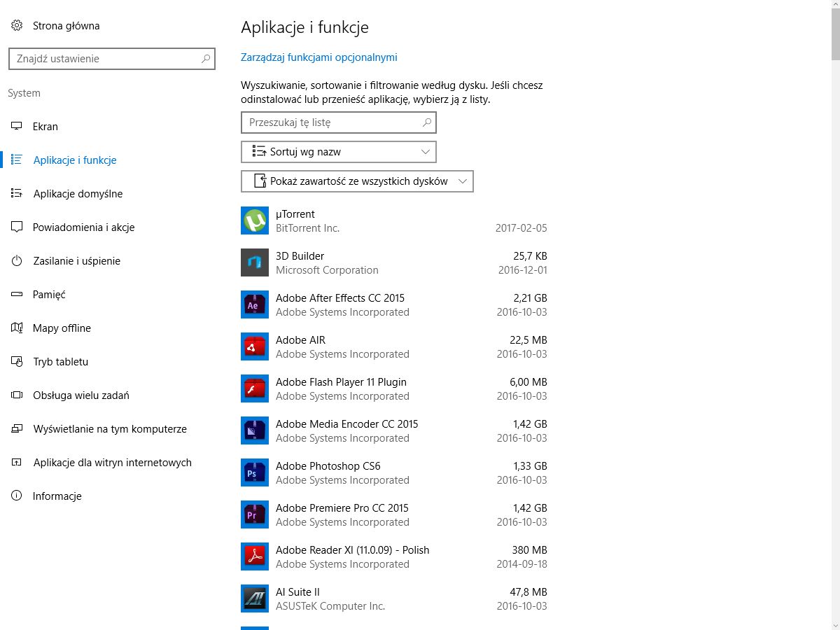The height and width of the screenshot is (630, 840).
Task: Click the µTorrent app icon
Action: (x=255, y=220)
